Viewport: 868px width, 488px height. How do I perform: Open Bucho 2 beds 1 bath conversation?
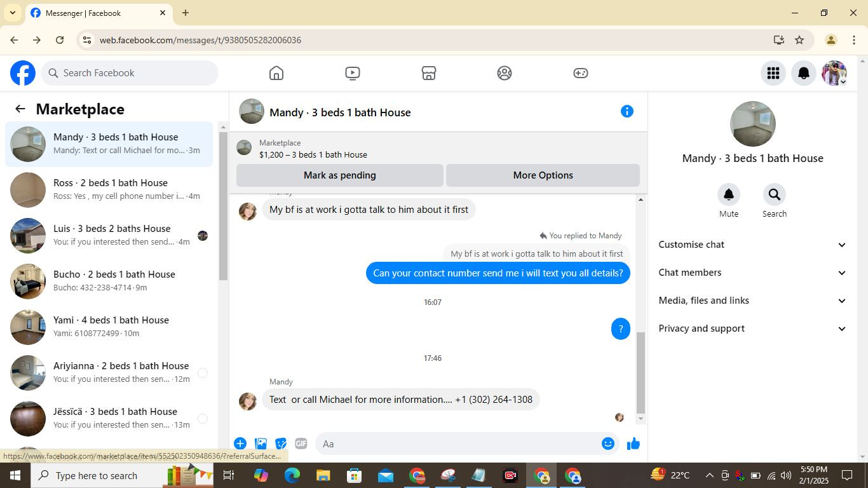pos(109,281)
